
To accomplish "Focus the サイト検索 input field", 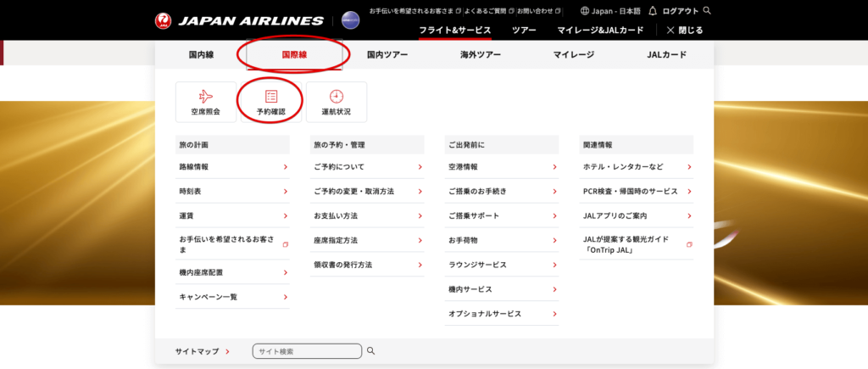I will (307, 351).
